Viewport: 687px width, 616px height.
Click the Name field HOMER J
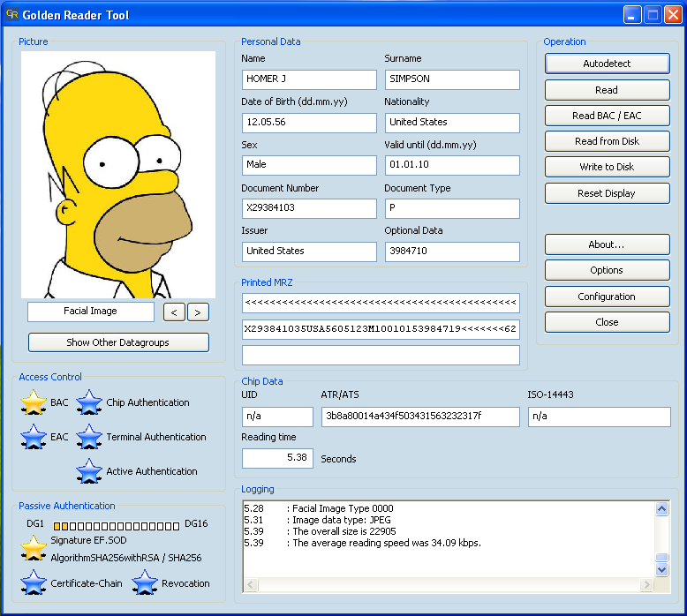tap(309, 79)
